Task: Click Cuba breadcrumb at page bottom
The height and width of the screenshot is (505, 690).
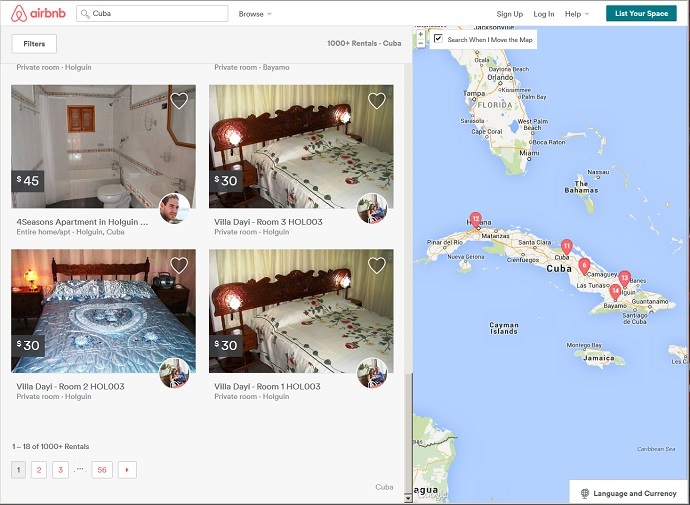Action: (x=384, y=487)
